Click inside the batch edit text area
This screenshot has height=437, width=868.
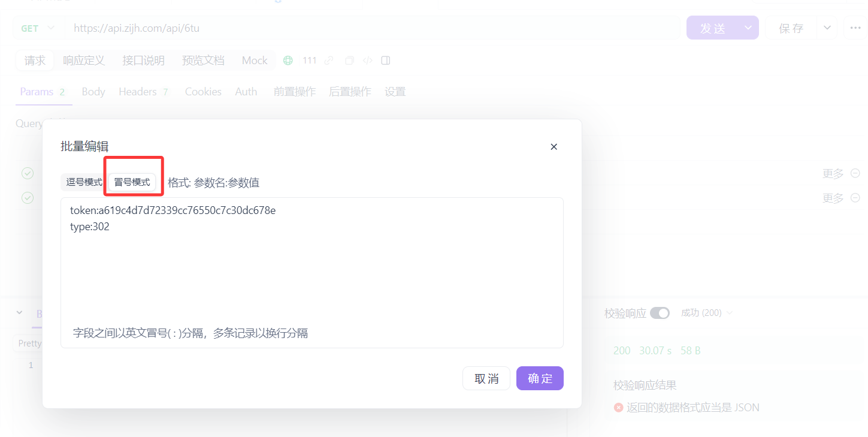coord(311,270)
